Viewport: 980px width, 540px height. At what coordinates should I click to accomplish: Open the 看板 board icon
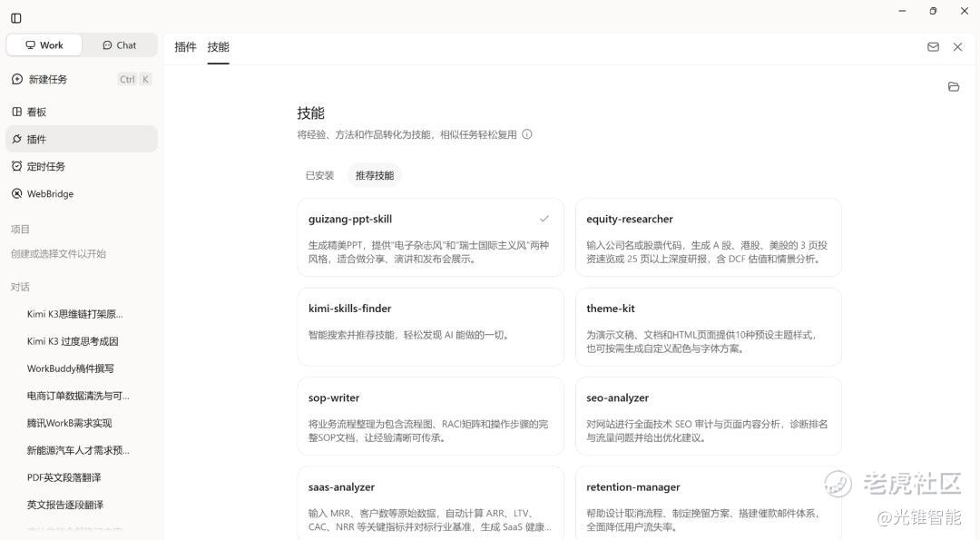click(x=17, y=112)
